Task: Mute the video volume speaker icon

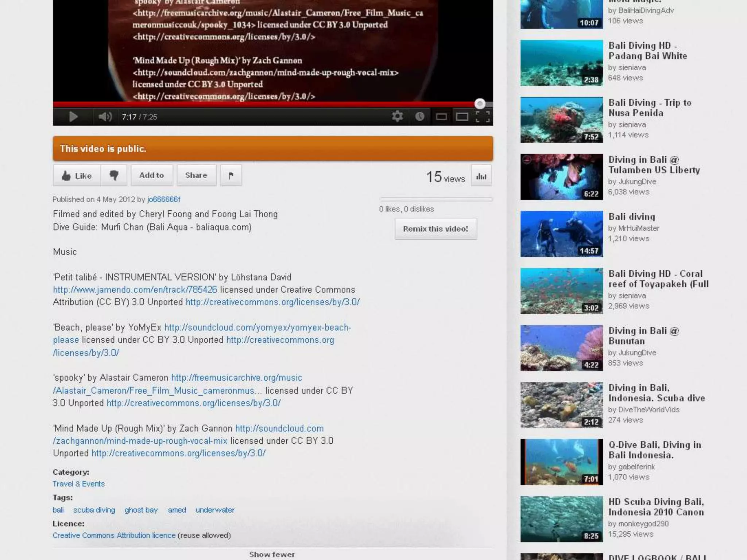Action: click(105, 117)
